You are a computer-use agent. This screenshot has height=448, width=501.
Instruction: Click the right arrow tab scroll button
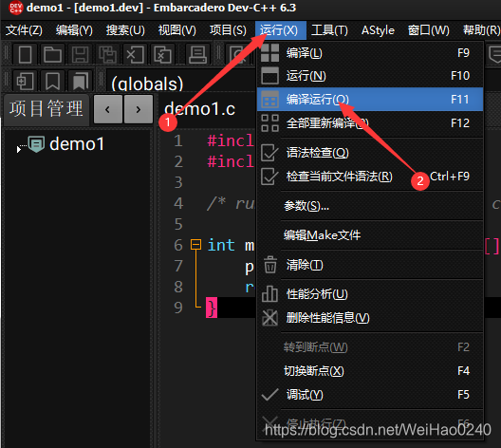(138, 109)
